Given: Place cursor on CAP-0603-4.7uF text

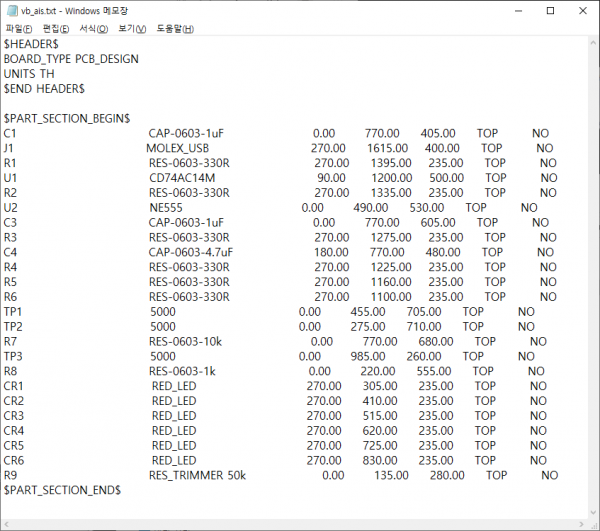Looking at the screenshot, I should 190,253.
